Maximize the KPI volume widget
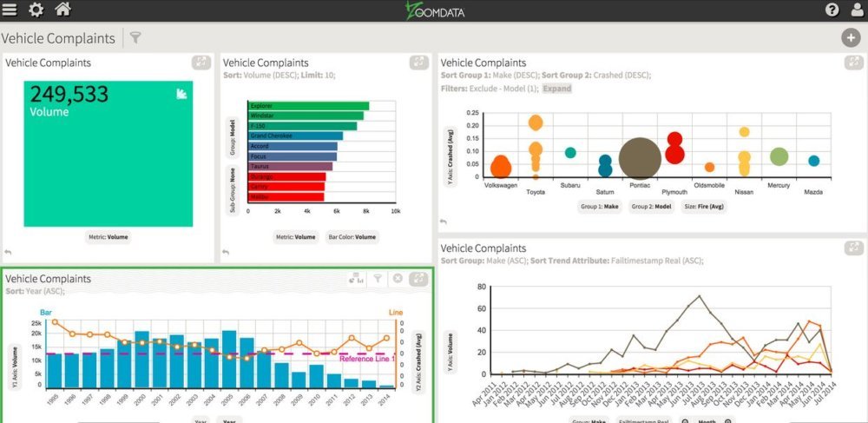Viewport: 868px width, 423px height. [201, 63]
